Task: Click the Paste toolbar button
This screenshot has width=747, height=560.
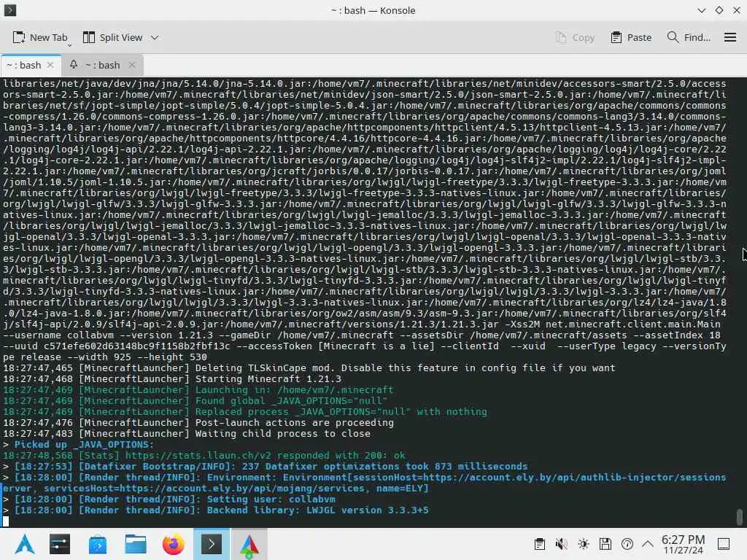Action: (631, 38)
